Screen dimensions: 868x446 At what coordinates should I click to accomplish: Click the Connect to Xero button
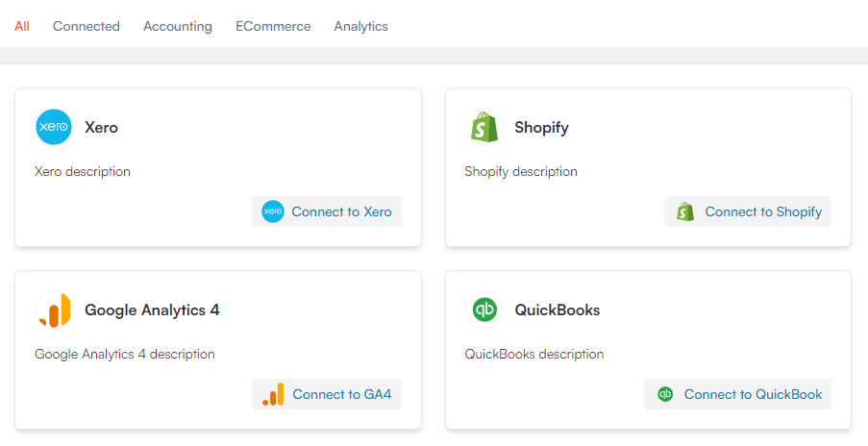point(327,211)
